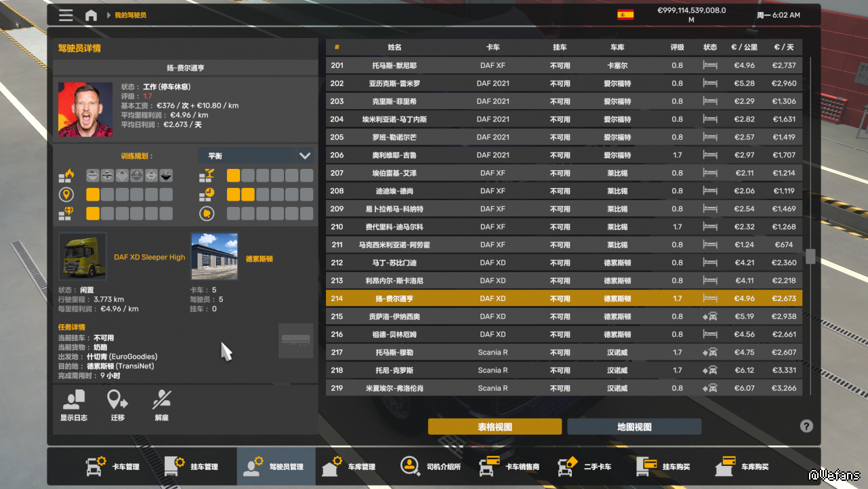Click the 迁移 relocate button
868x489 pixels.
pos(118,406)
